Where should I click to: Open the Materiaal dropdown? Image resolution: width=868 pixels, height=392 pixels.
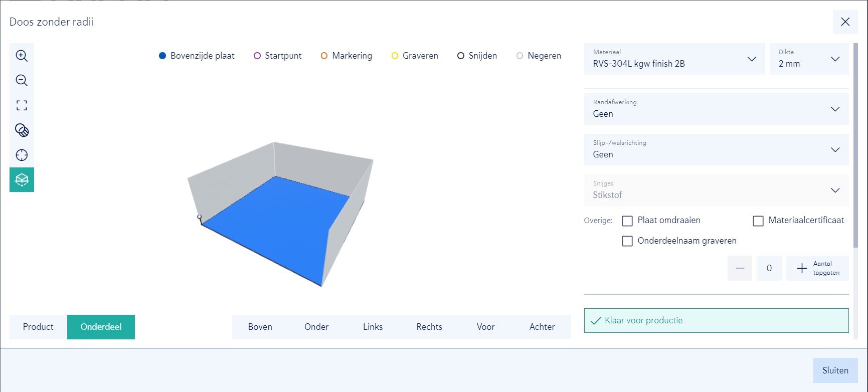click(x=674, y=59)
